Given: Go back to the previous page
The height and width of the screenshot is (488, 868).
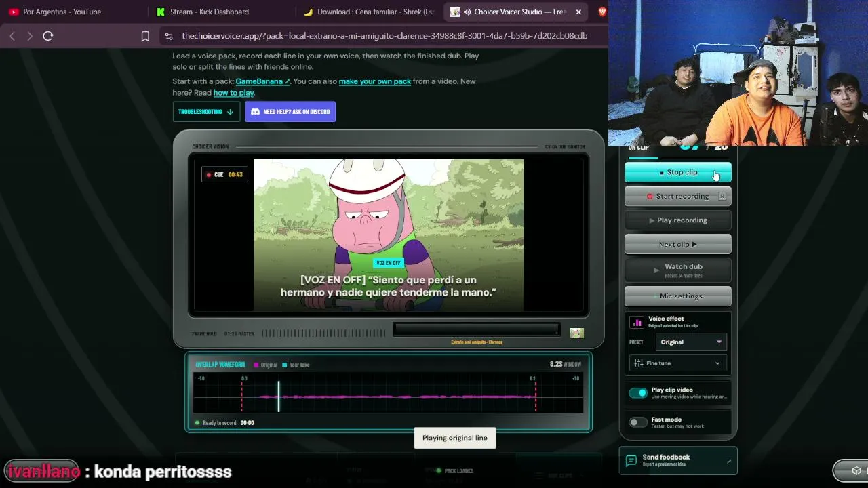Looking at the screenshot, I should 12,36.
